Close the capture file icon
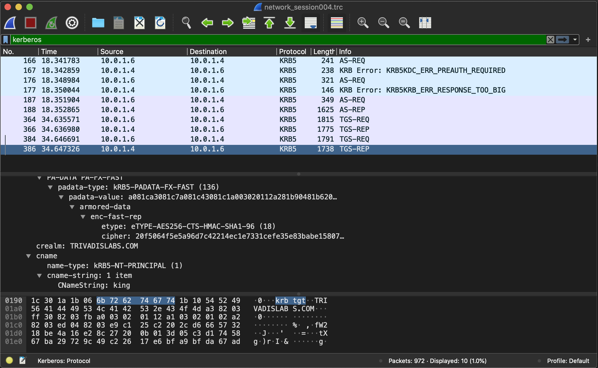 point(140,23)
